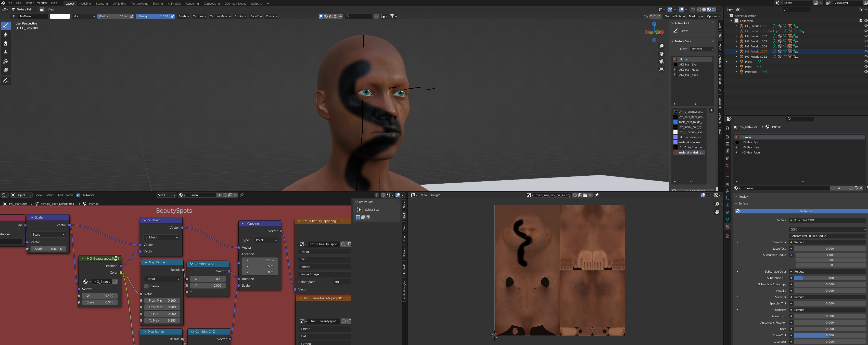The height and width of the screenshot is (345, 868).
Task: Switch to material preview shading
Action: point(709,9)
